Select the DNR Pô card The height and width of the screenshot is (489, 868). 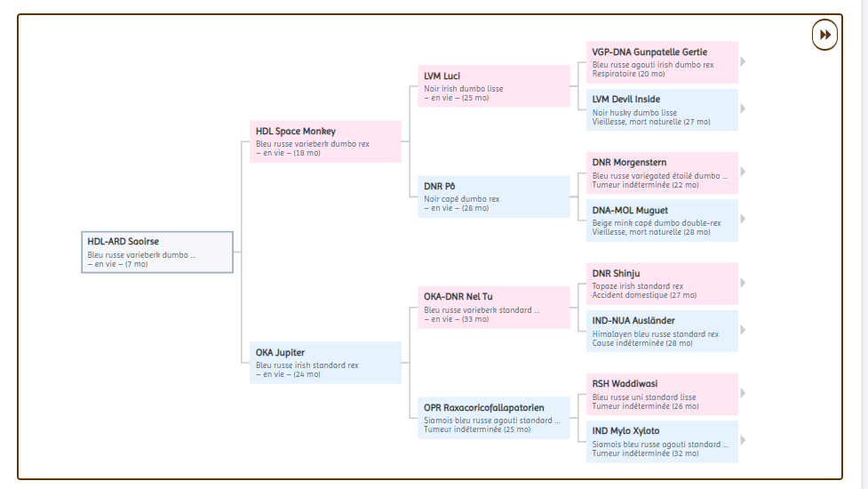494,196
